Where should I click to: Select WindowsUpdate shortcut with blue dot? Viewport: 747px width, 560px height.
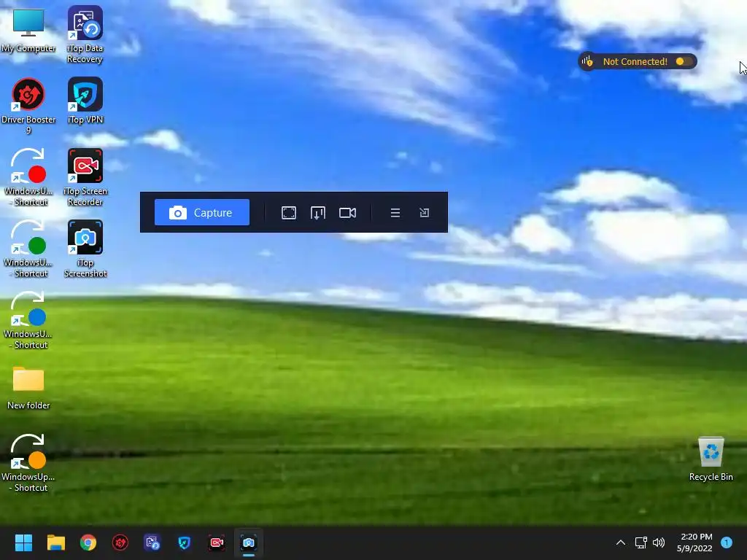pos(28,320)
